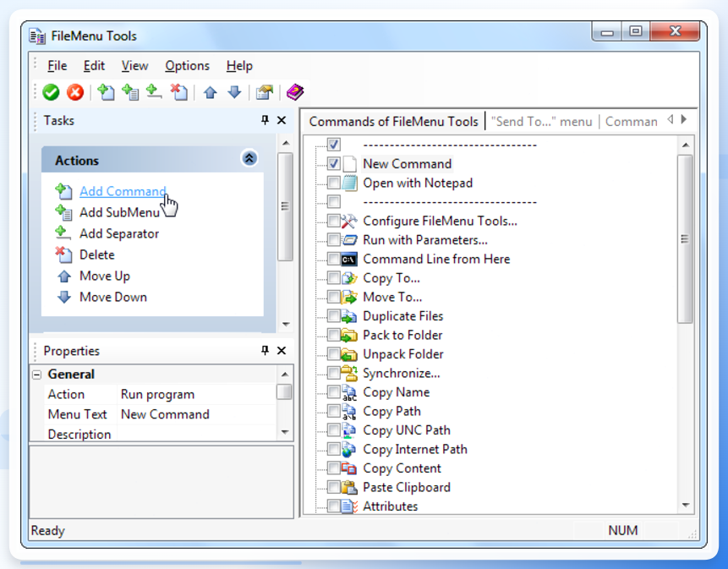This screenshot has width=728, height=569.
Task: Click the Add SubMenu action link
Action: (x=119, y=212)
